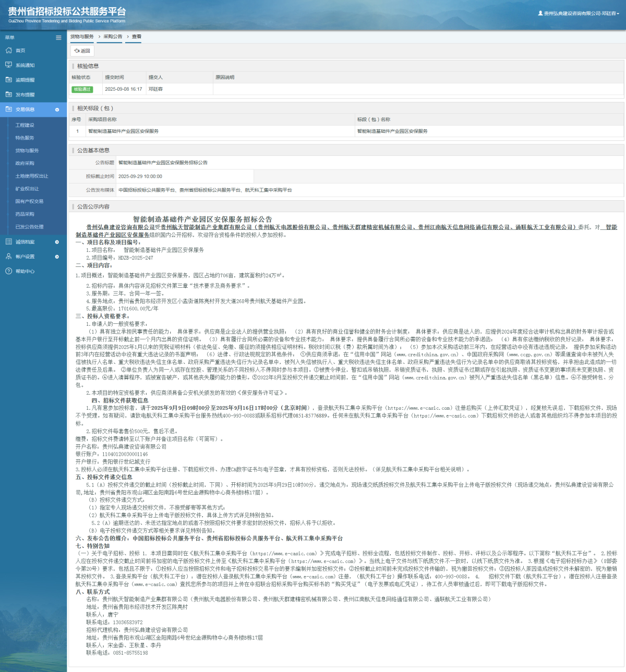
Task: Click the 帐户设置 person icon
Action: [x=8, y=256]
